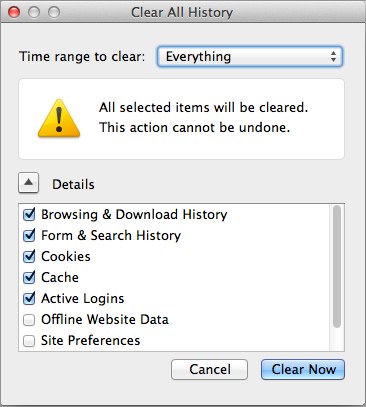Close the dialog with red button

tap(14, 12)
